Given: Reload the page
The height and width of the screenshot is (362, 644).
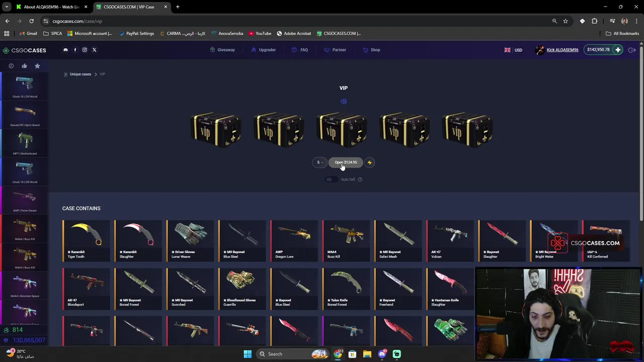Looking at the screenshot, I should coord(31,21).
